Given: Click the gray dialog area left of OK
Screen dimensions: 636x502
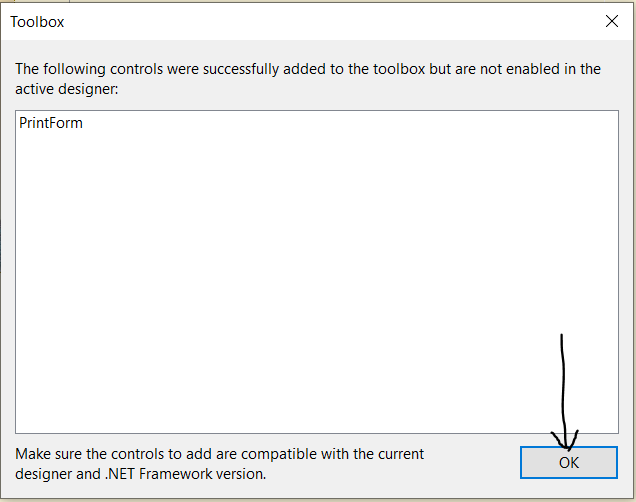Looking at the screenshot, I should [x=473, y=464].
